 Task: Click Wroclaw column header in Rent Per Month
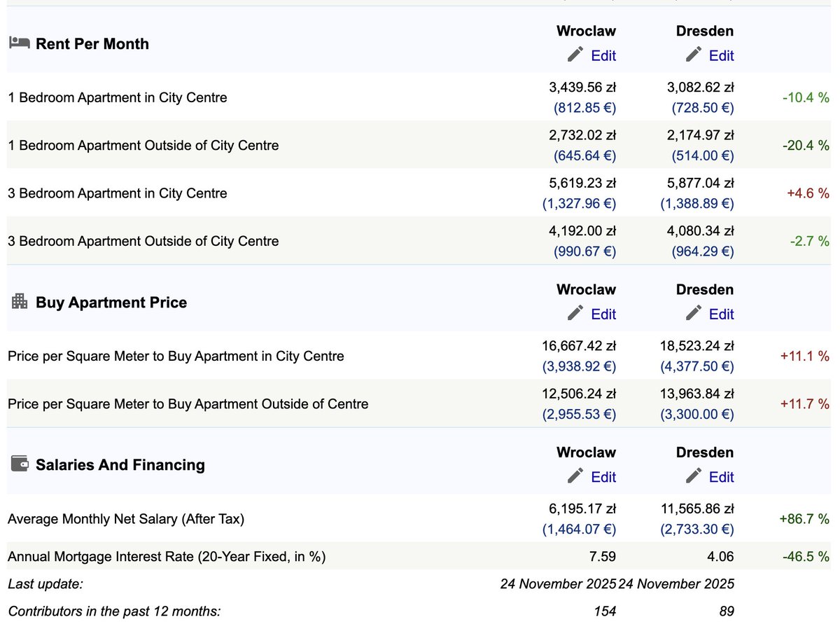click(587, 31)
